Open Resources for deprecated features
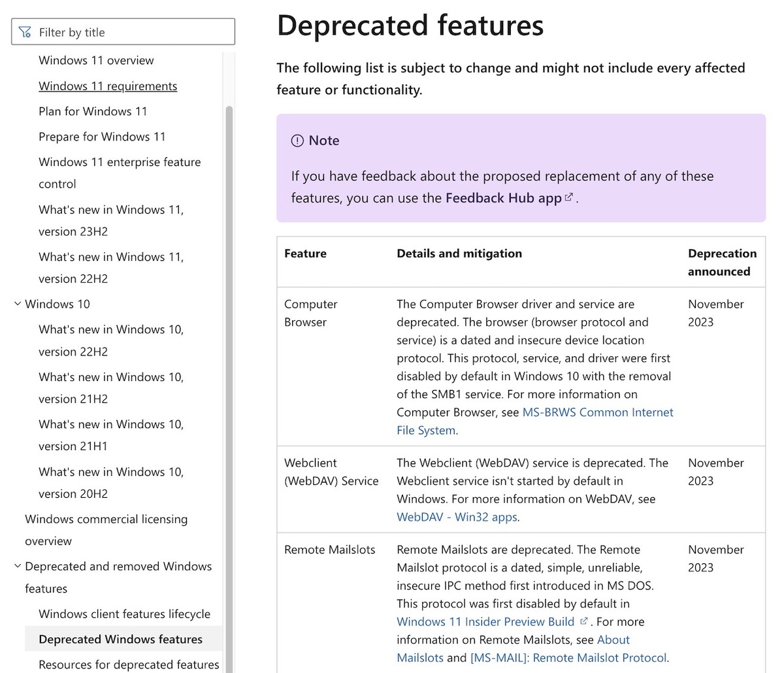The height and width of the screenshot is (673, 784). pyautogui.click(x=129, y=665)
